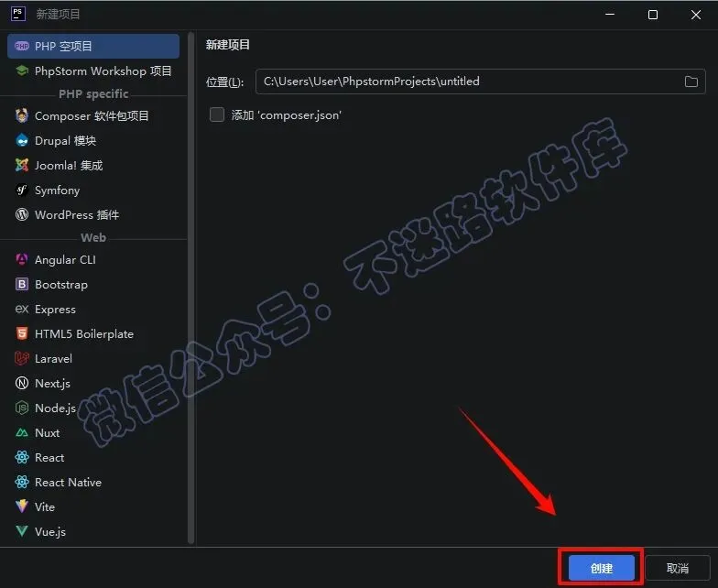Viewport: 718px width, 588px height.
Task: Click the 位置(L): label
Action: 225,82
